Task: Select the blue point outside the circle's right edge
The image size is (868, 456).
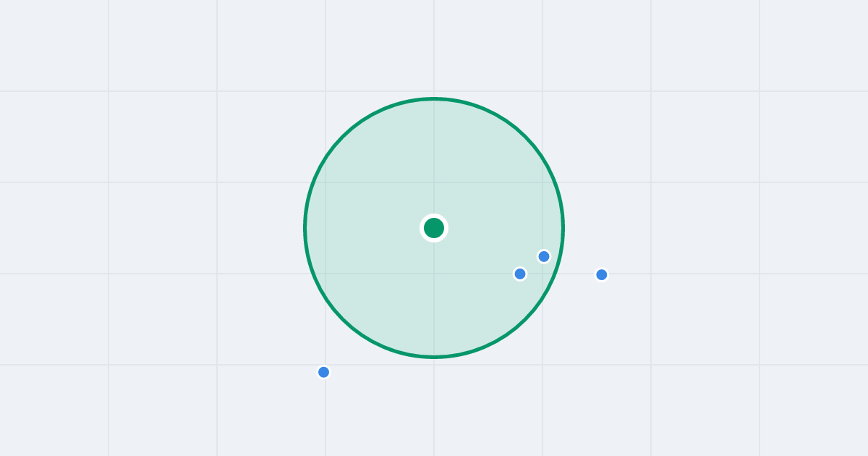Action: [x=602, y=274]
